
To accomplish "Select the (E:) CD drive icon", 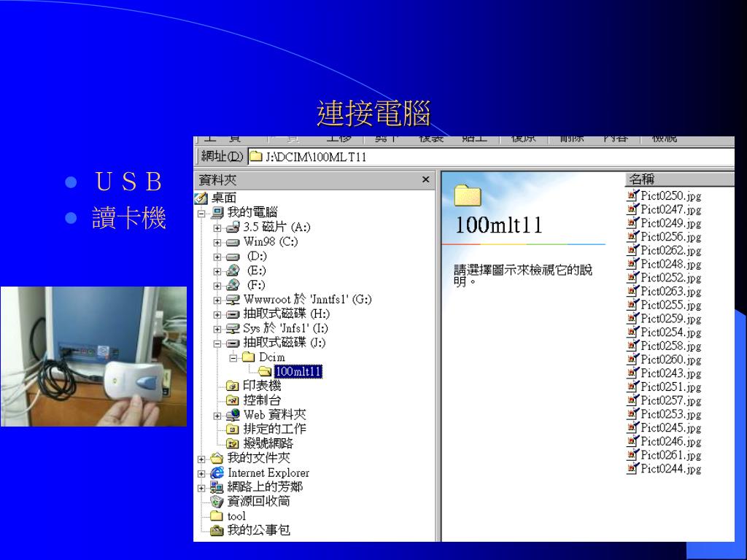I will point(233,271).
